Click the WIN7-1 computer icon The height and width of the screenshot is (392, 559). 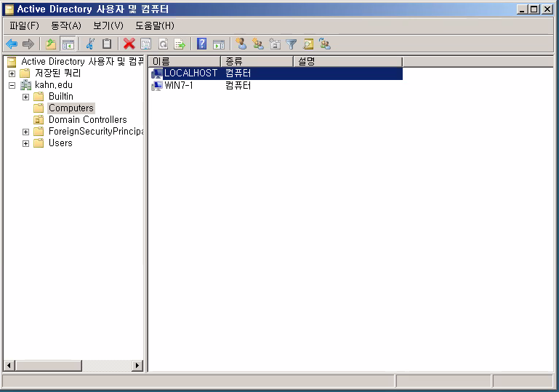[157, 86]
